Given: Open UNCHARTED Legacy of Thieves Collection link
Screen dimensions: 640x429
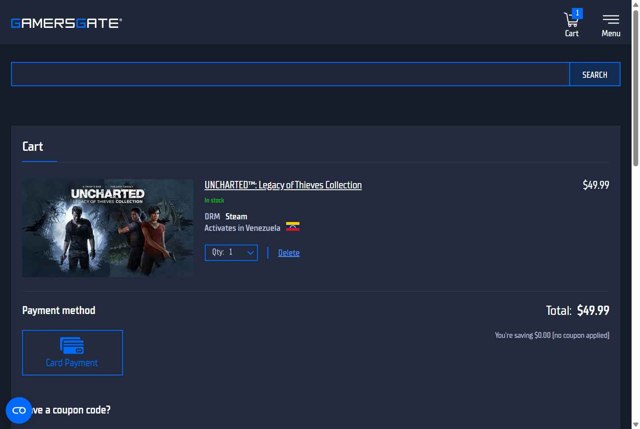Looking at the screenshot, I should tap(283, 185).
